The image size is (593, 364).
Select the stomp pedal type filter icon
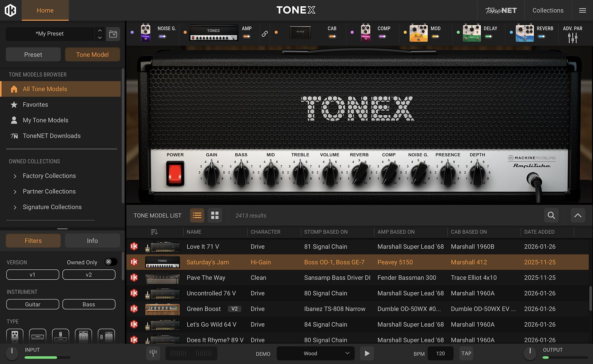(x=15, y=336)
